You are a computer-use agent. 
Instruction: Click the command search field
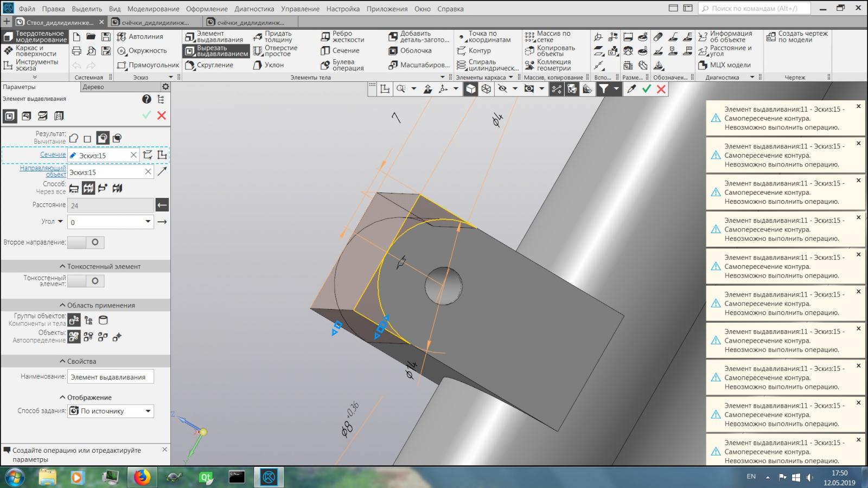[x=755, y=8]
